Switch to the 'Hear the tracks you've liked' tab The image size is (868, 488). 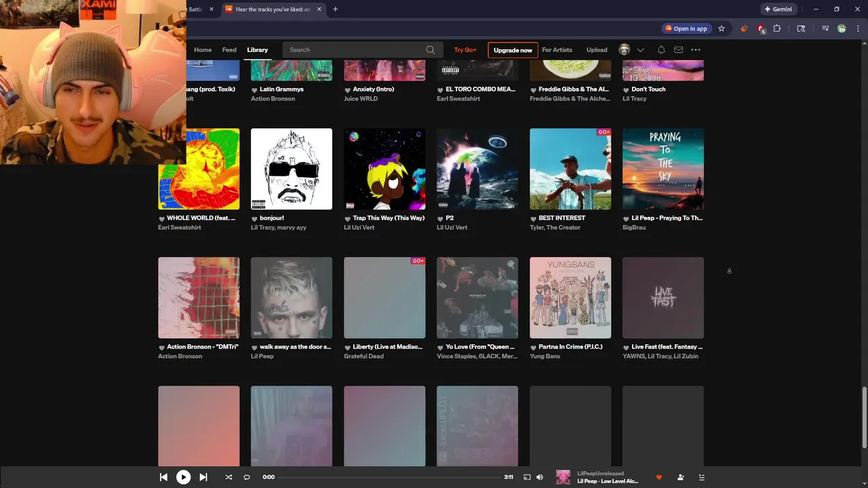pyautogui.click(x=273, y=9)
